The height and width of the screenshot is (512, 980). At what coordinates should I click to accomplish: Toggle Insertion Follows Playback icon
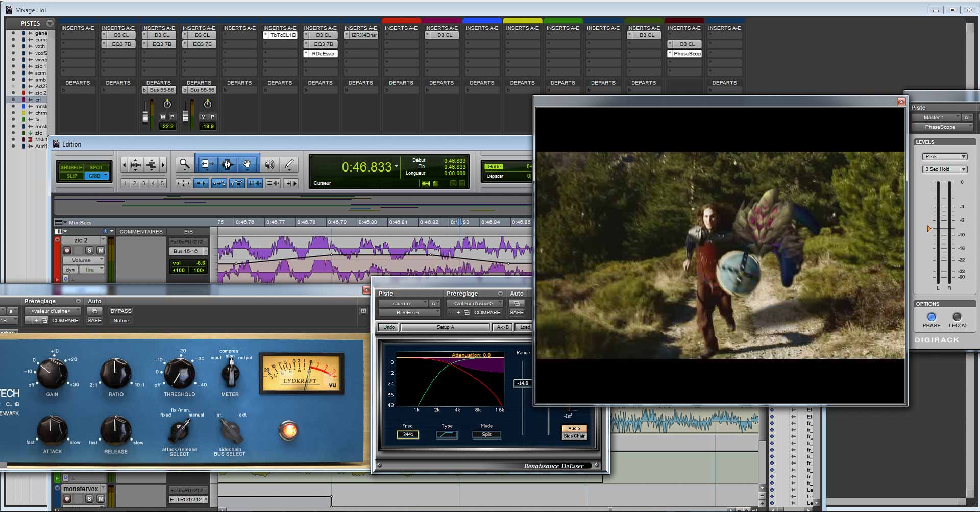click(x=291, y=183)
